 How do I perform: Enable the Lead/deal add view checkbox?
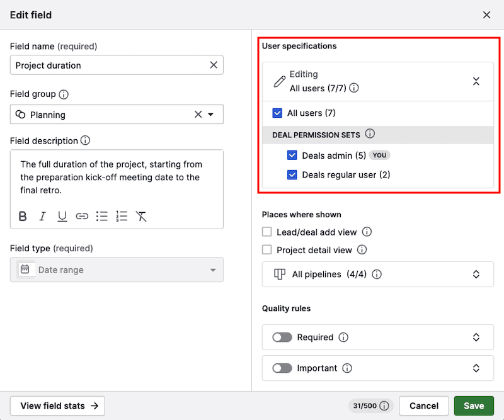[267, 232]
